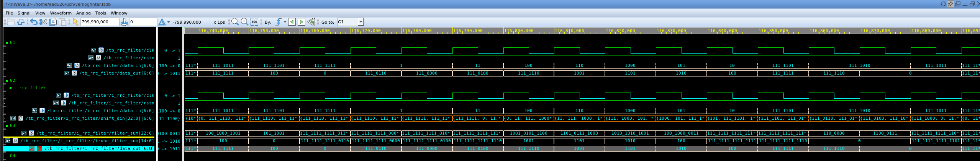Click the x 1ps time unit label

pyautogui.click(x=219, y=22)
